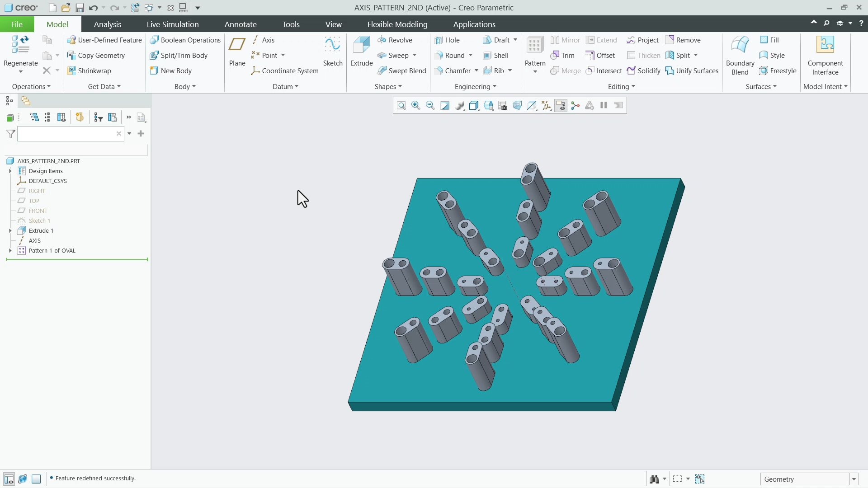
Task: Expand the Pattern 1 of OVAL node
Action: coord(10,251)
